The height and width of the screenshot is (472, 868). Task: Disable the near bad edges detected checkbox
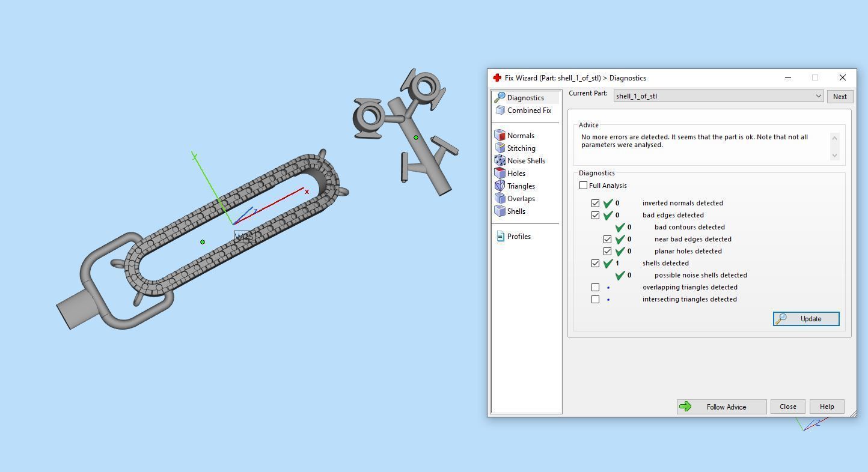point(607,240)
